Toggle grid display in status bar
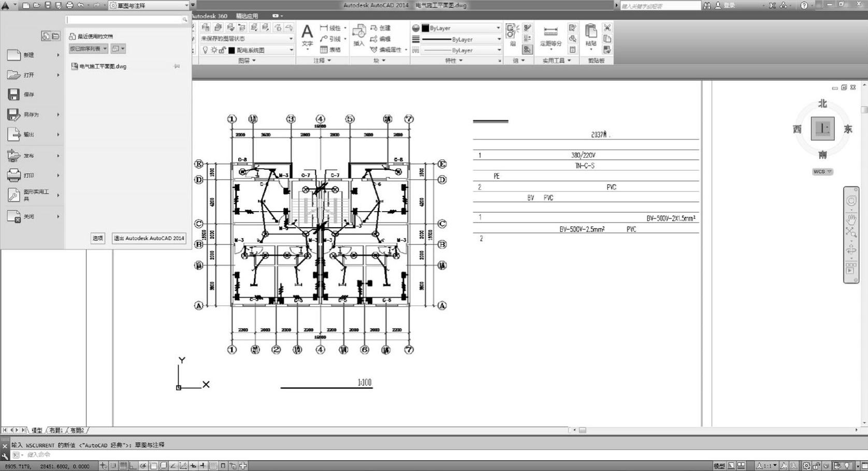 coord(123,466)
